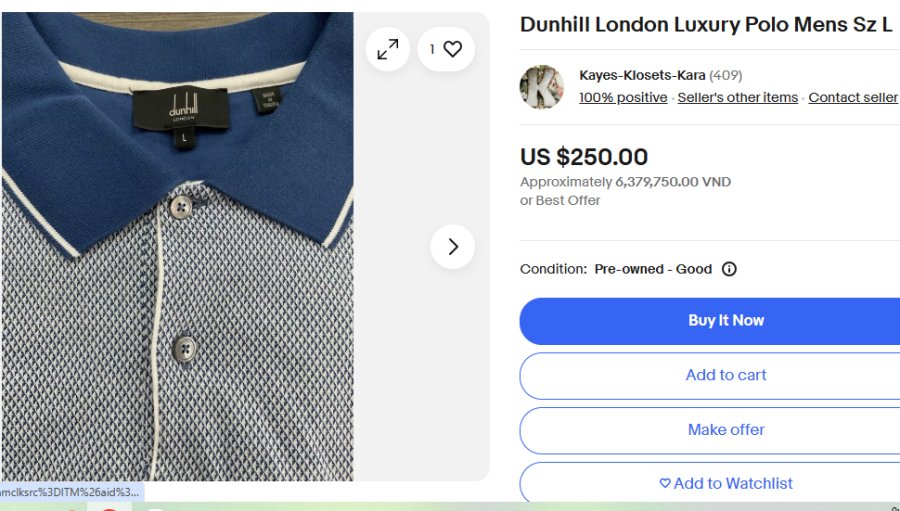This screenshot has width=900, height=511.
Task: Click the Make offer button
Action: [x=725, y=429]
